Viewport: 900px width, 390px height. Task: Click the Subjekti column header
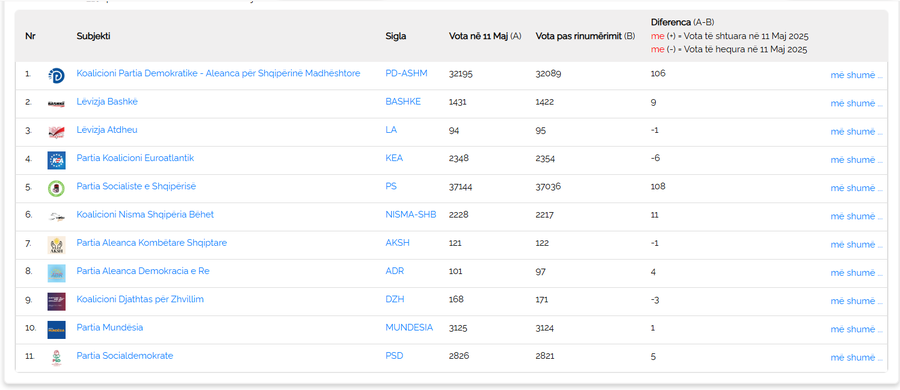coord(94,36)
